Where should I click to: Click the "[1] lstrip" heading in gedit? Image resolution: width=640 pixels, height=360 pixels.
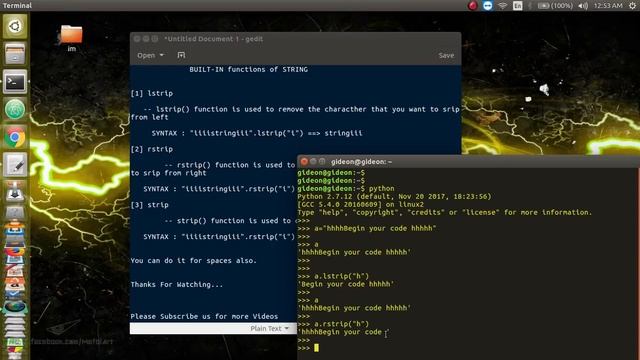(152, 93)
